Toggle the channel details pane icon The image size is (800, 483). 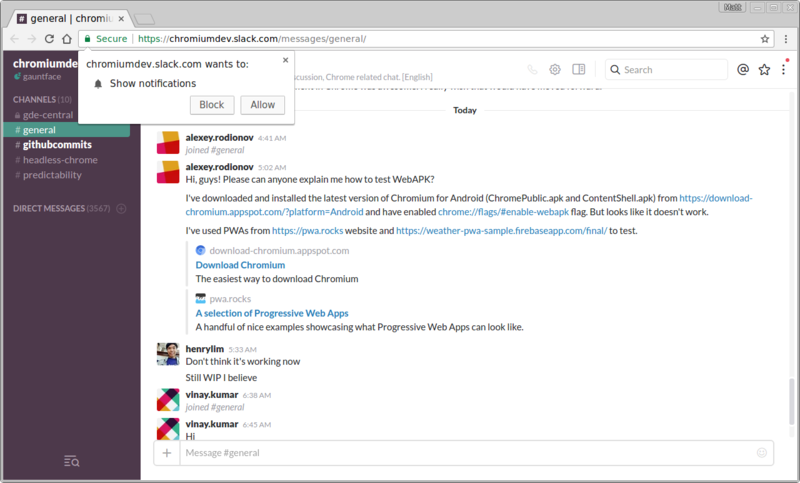(579, 69)
